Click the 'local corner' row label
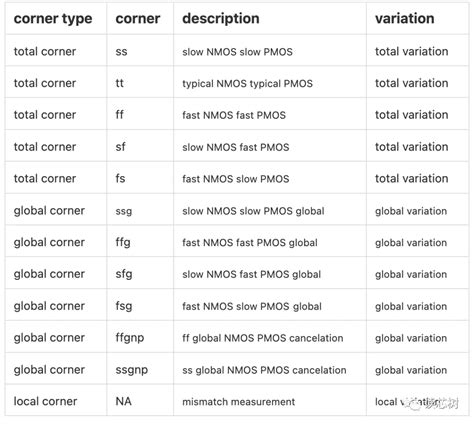 click(45, 401)
